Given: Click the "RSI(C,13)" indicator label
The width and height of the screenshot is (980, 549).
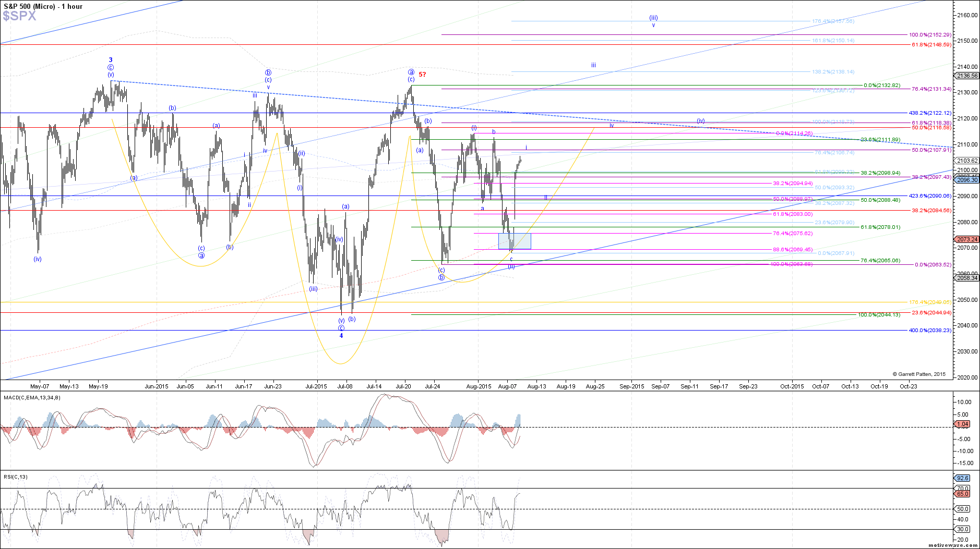Looking at the screenshot, I should coord(16,477).
